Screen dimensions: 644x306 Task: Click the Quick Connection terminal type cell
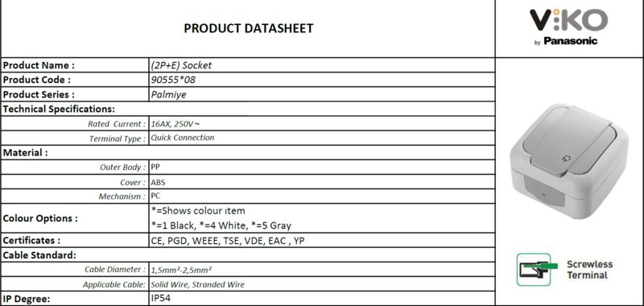pos(322,138)
